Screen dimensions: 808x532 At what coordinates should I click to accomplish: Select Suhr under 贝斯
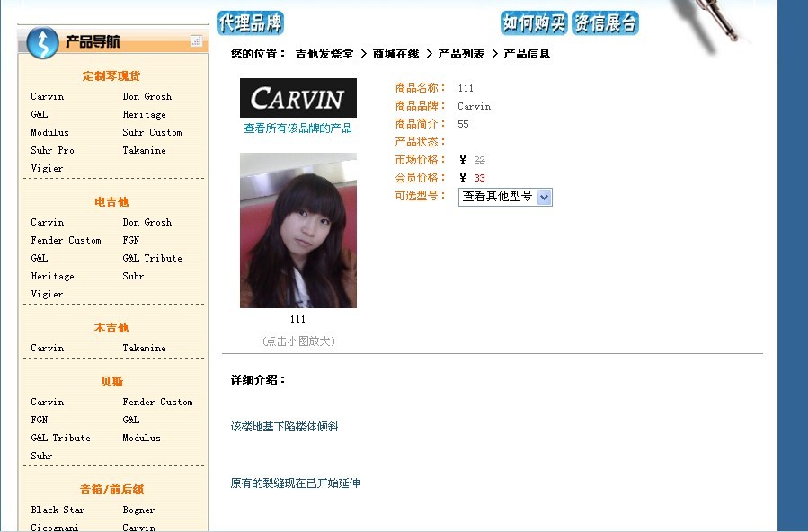pos(41,456)
